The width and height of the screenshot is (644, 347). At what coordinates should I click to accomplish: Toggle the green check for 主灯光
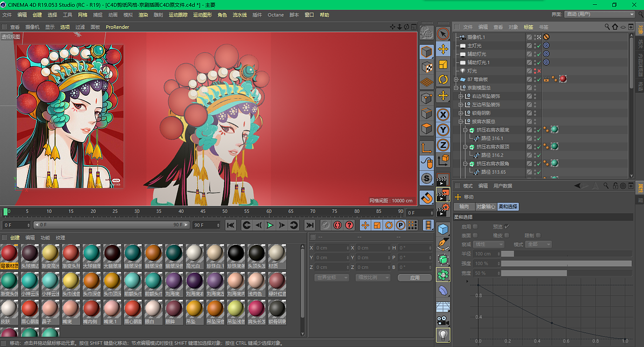tap(539, 46)
